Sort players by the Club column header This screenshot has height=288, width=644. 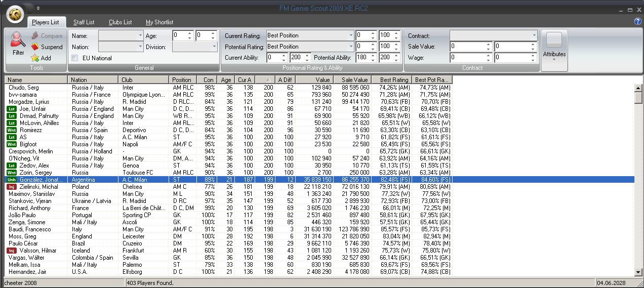pos(144,79)
